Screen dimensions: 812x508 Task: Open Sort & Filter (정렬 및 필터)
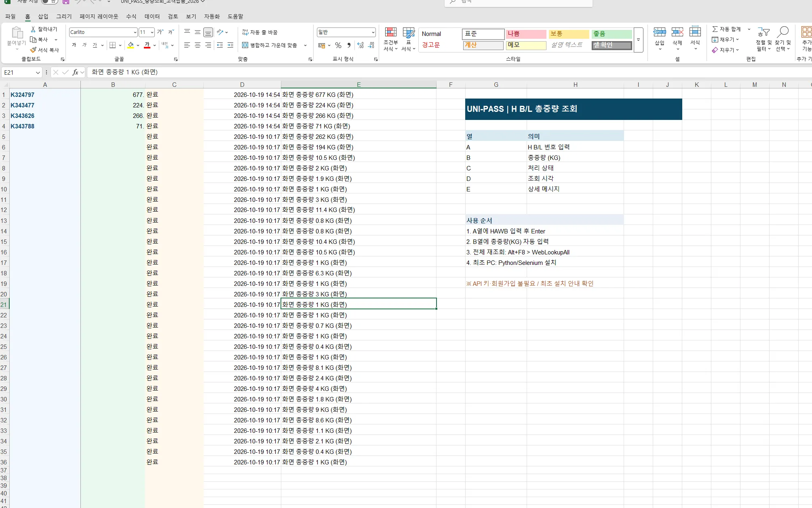pos(764,39)
